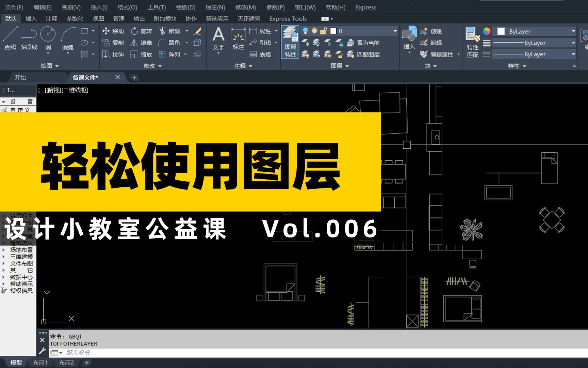Click the 镜像 mirror tool
The height and width of the screenshot is (368, 588).
(141, 43)
